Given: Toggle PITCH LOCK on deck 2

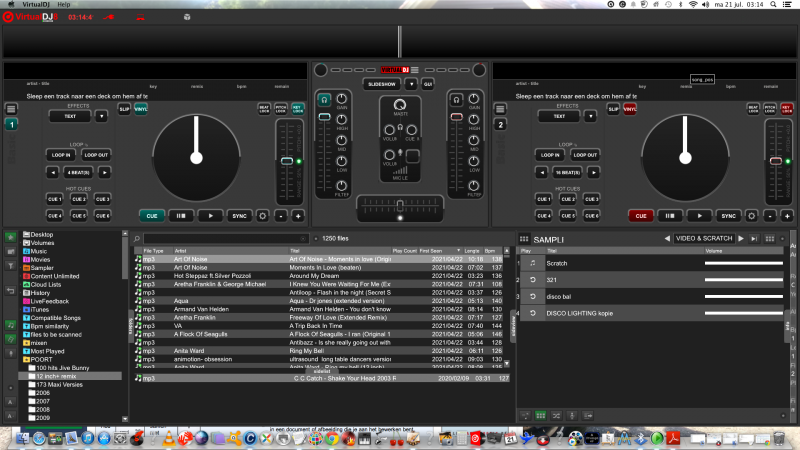Looking at the screenshot, I should (x=769, y=109).
